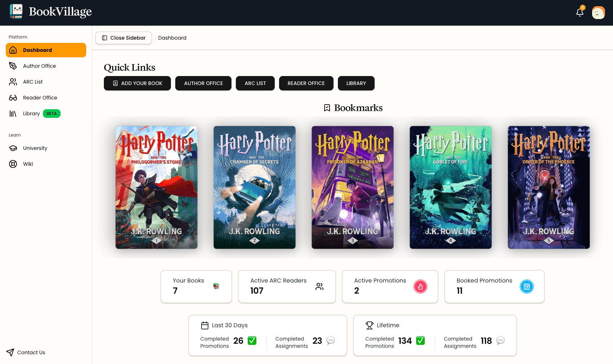Open the Library shelf icon
613x364 pixels.
(13, 114)
